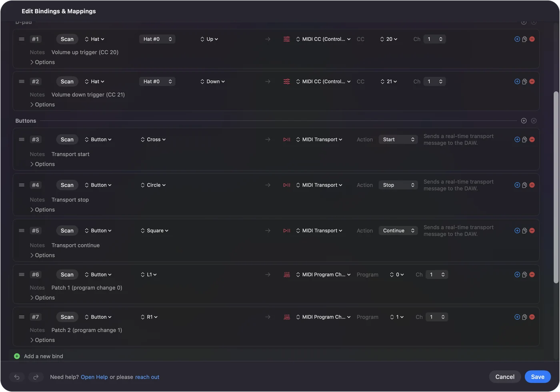Click drag handle icon for bind #6

(22, 275)
